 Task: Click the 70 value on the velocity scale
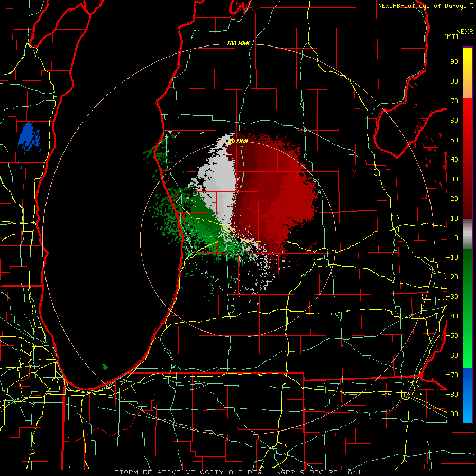tap(454, 101)
